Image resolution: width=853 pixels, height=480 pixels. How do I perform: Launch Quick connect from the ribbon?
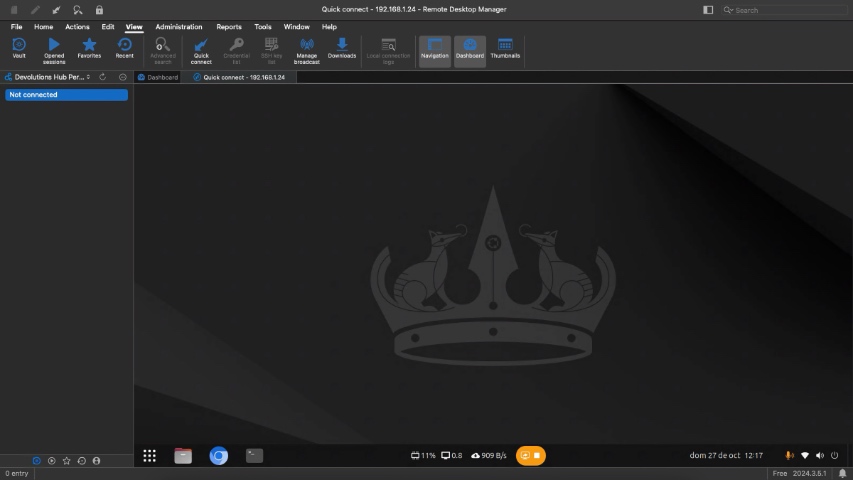pos(201,51)
